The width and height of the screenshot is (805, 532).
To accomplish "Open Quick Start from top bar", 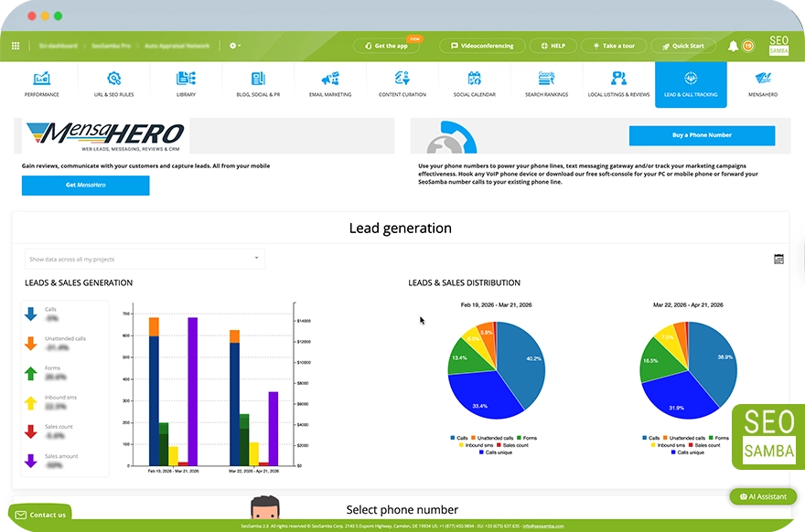I will click(x=682, y=46).
